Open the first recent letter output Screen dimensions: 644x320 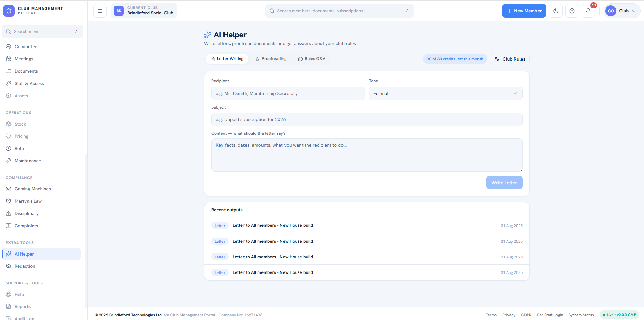coord(367,226)
